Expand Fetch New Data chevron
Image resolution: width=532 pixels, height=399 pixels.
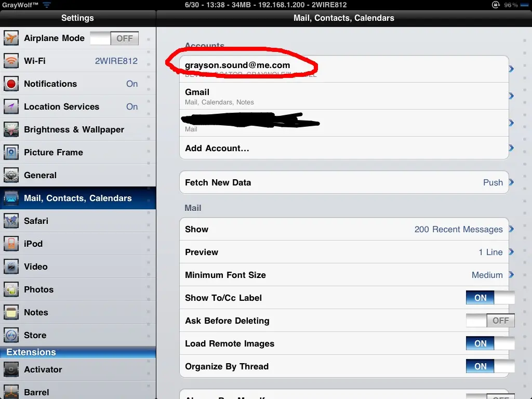tap(511, 182)
